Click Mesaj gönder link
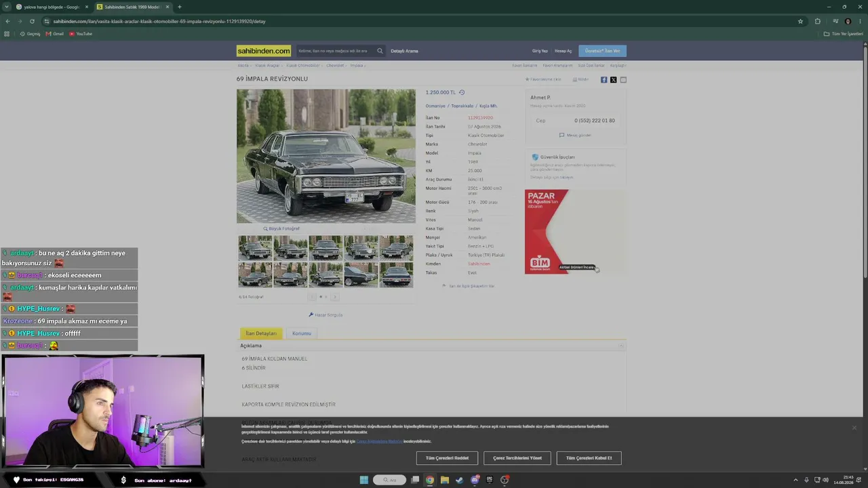 click(575, 135)
